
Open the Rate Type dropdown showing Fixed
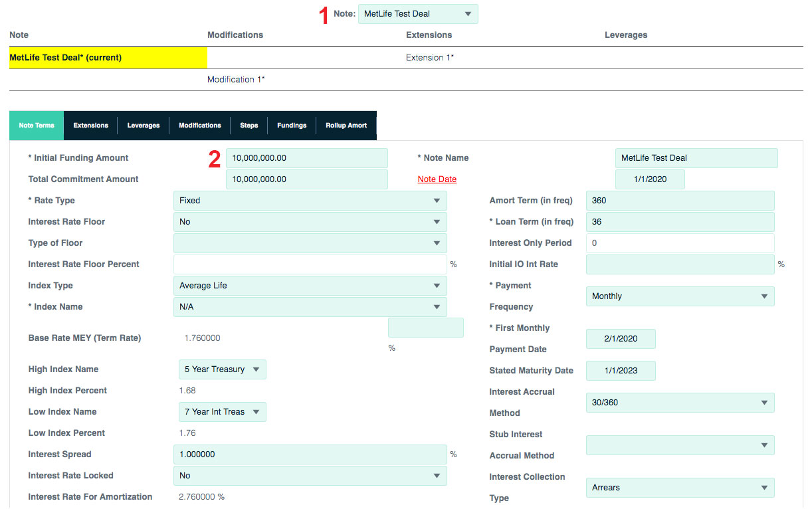tap(310, 201)
